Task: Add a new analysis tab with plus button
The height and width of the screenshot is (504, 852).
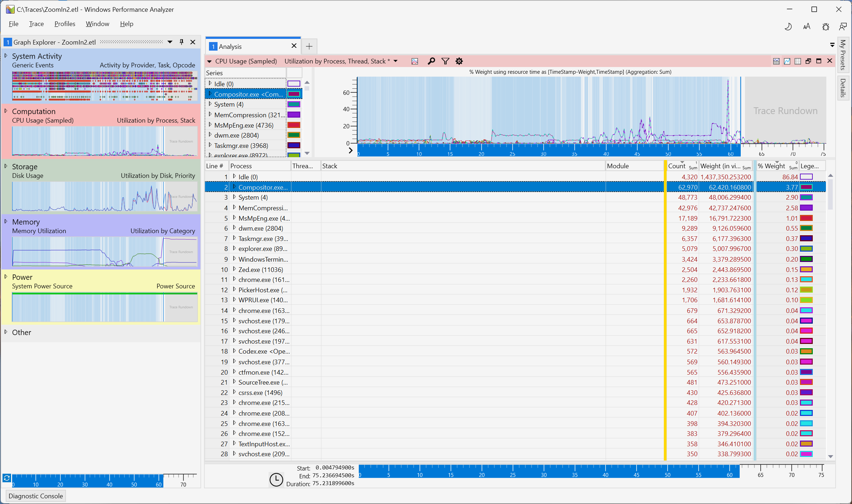Action: [x=309, y=46]
